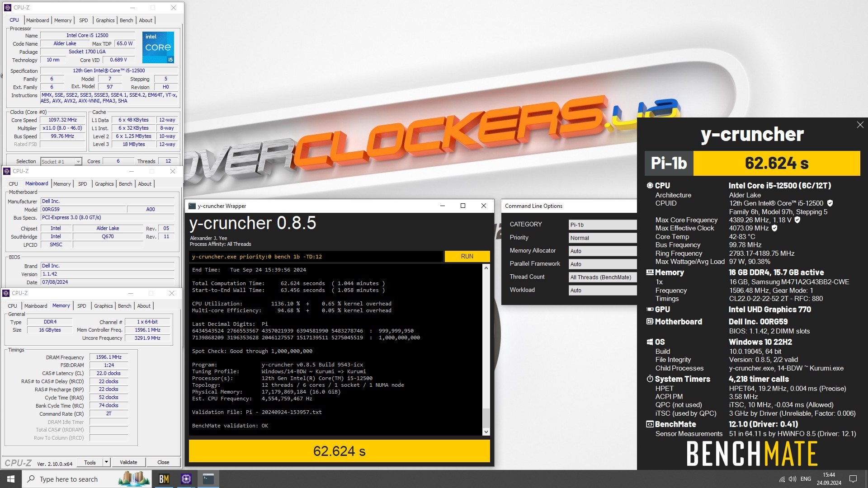Click the Intel Core i5 logo badge

[x=158, y=47]
